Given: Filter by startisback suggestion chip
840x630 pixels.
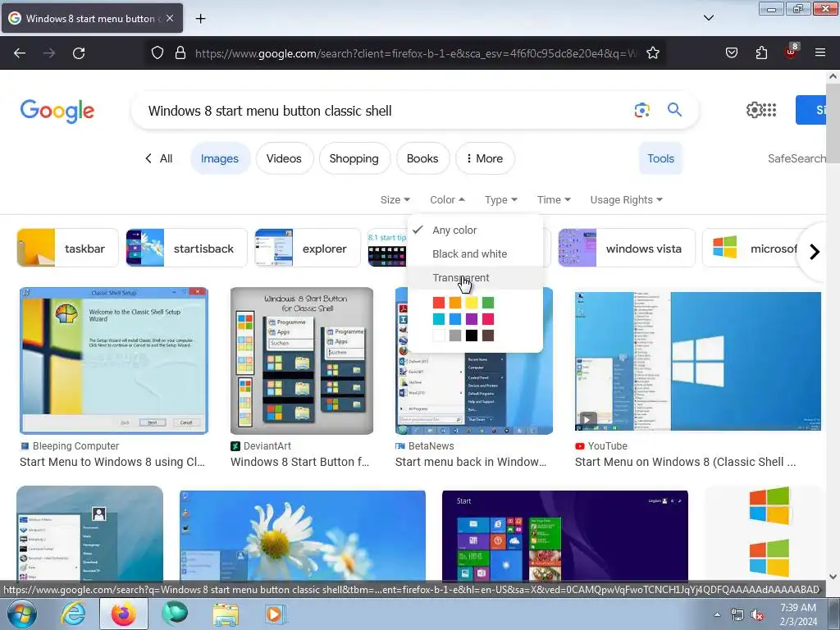Looking at the screenshot, I should tap(186, 248).
